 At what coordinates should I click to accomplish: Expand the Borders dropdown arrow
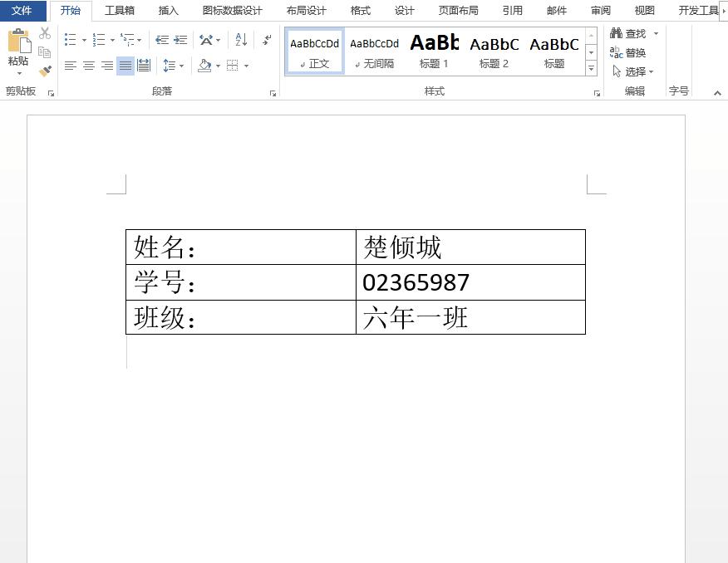(x=246, y=66)
